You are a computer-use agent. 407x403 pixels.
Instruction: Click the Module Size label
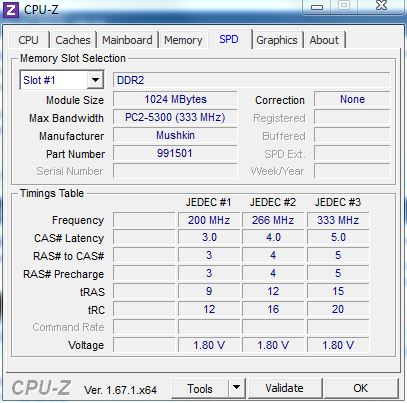pos(75,100)
